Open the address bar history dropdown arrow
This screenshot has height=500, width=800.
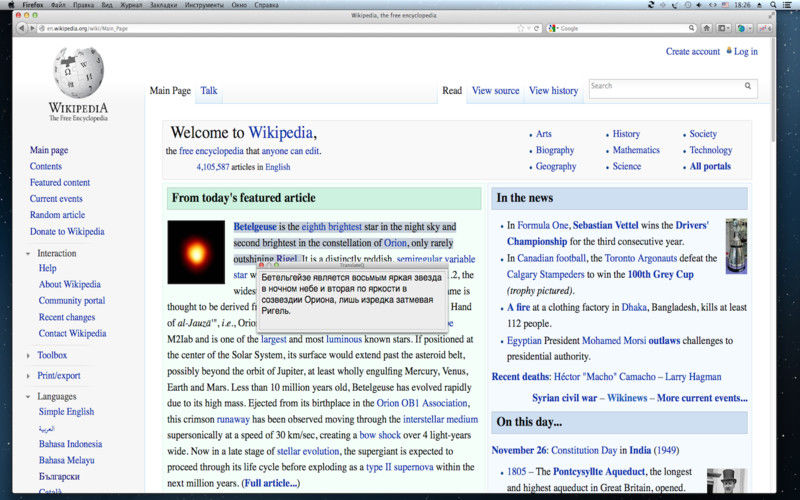point(529,29)
